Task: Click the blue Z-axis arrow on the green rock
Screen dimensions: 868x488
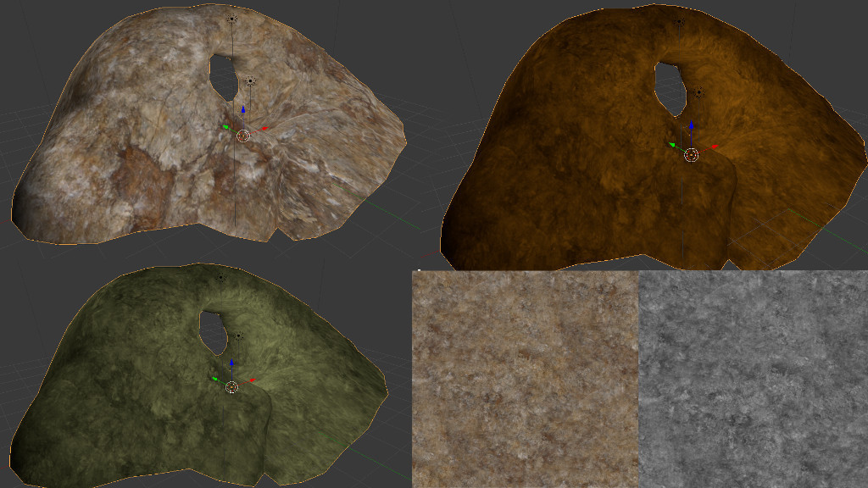Action: [x=232, y=363]
